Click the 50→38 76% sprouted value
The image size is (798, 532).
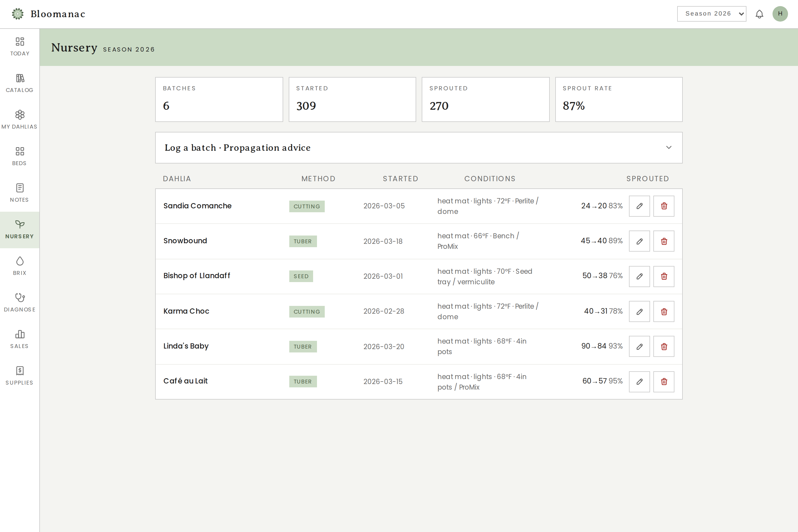(x=603, y=276)
